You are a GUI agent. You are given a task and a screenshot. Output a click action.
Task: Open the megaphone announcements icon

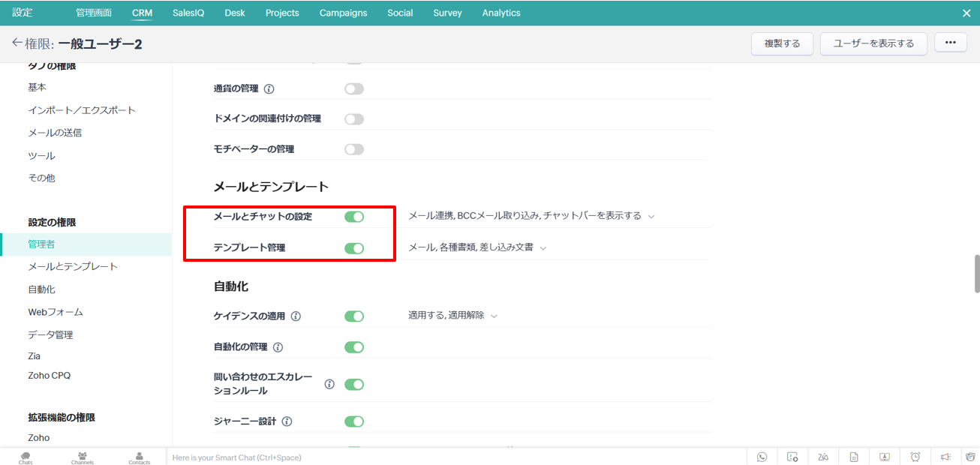coord(946,457)
